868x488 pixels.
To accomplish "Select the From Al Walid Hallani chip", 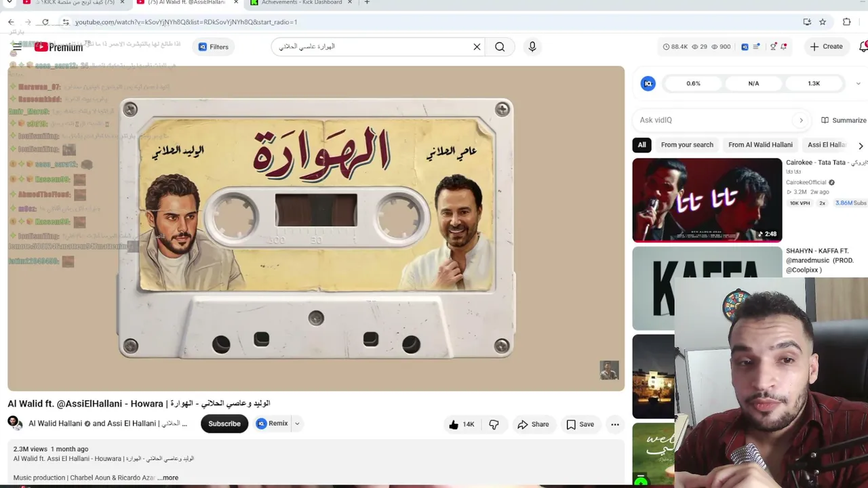I will point(760,144).
